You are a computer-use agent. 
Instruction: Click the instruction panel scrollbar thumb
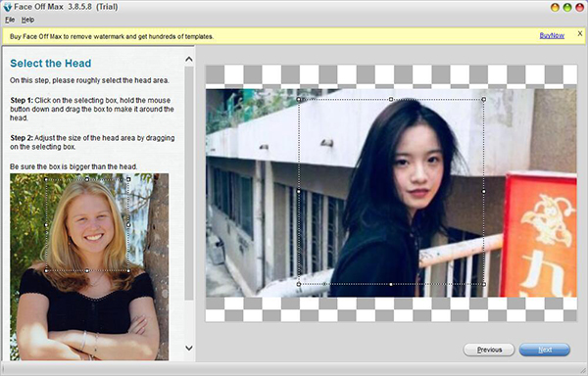click(x=189, y=183)
